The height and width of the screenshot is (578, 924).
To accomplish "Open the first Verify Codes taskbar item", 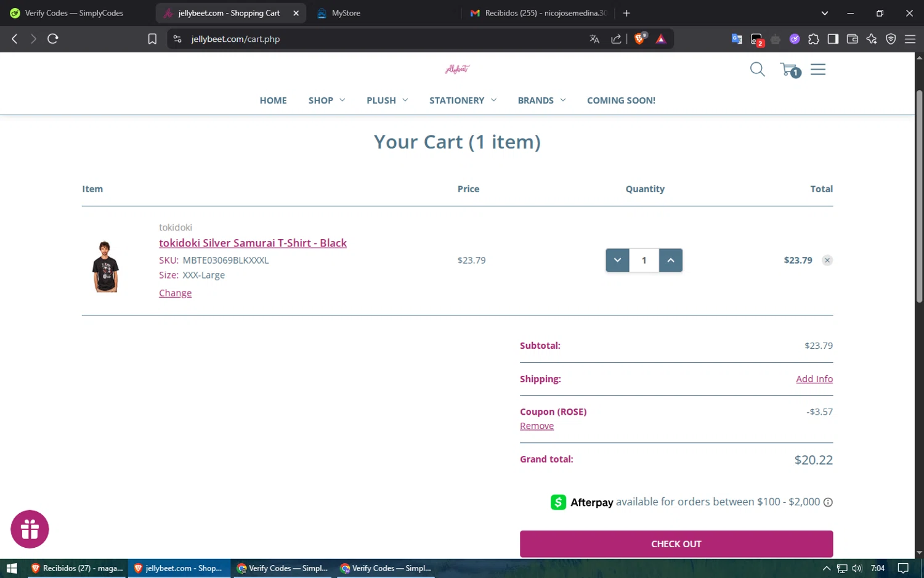I will pyautogui.click(x=283, y=568).
